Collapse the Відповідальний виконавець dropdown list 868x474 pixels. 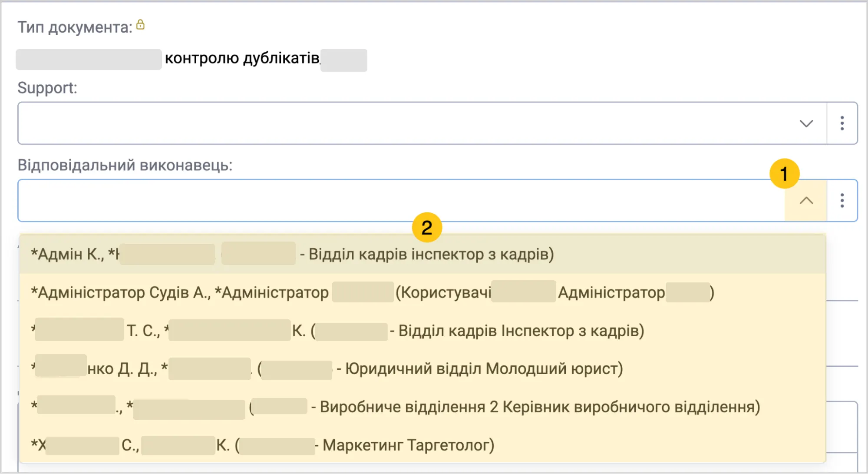(x=806, y=201)
